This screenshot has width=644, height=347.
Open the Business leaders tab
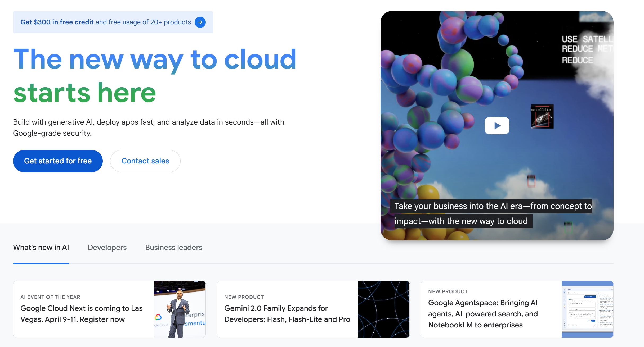tap(174, 248)
